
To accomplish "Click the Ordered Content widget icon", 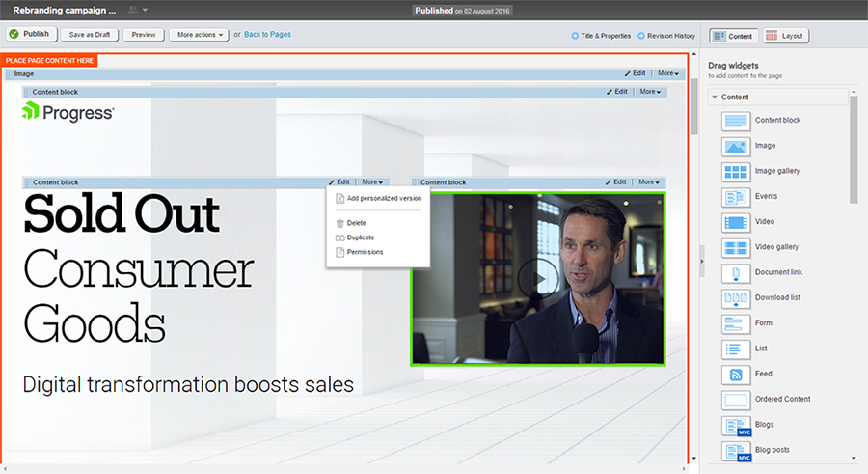I will click(x=736, y=399).
